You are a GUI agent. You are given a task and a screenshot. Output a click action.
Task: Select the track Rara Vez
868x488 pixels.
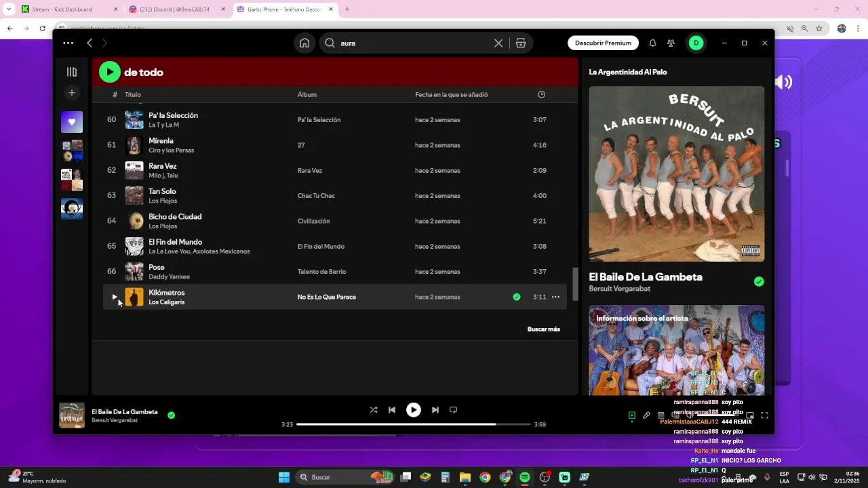tap(162, 166)
